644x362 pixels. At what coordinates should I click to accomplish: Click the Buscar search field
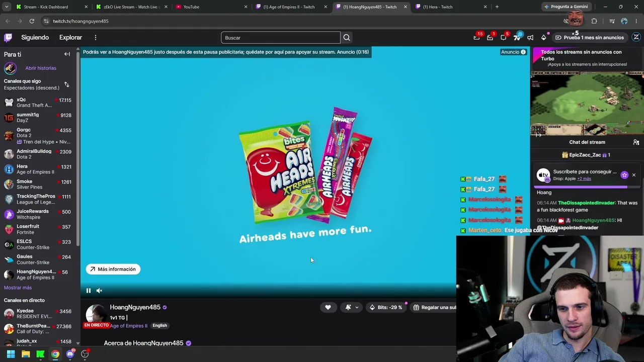click(x=281, y=38)
